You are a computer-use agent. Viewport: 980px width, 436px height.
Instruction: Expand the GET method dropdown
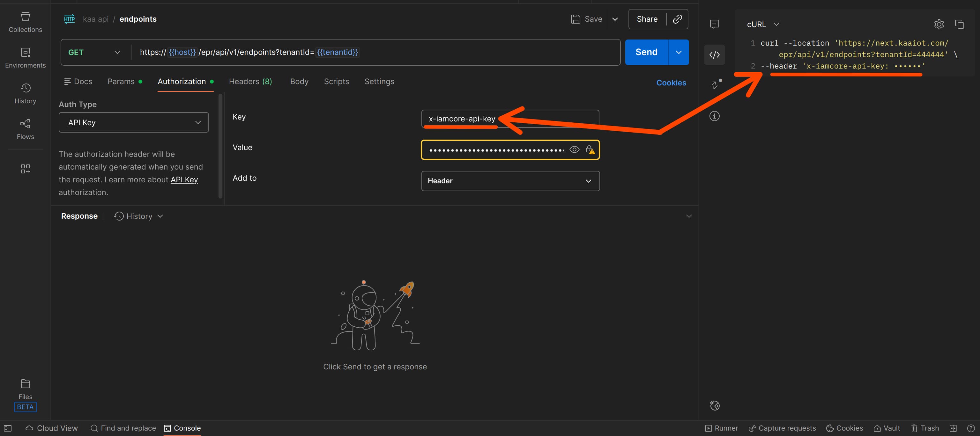[94, 53]
